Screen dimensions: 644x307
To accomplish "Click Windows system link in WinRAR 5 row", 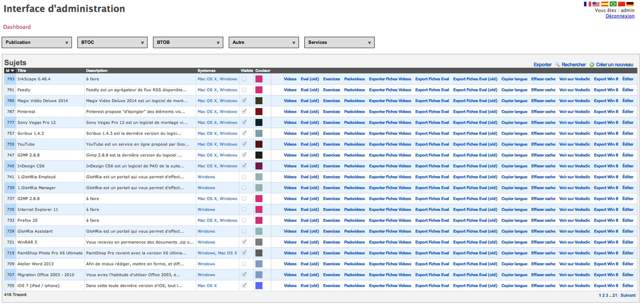I will click(206, 242).
